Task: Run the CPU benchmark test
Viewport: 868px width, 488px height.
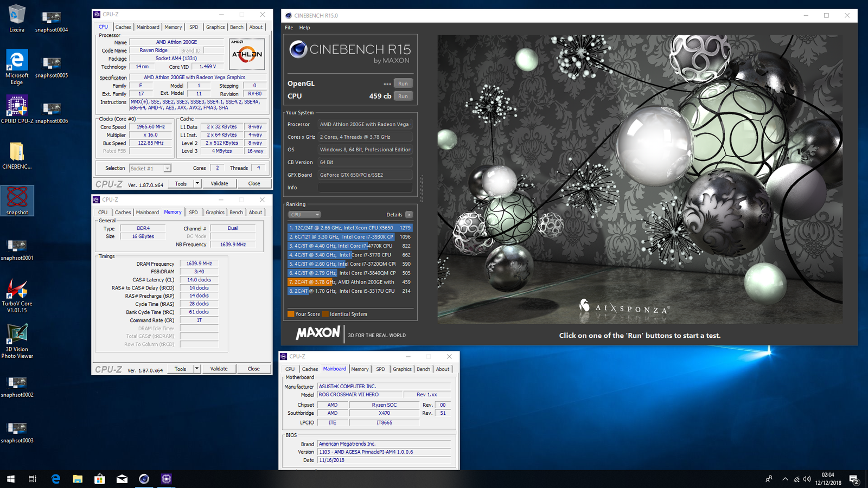Action: click(403, 96)
